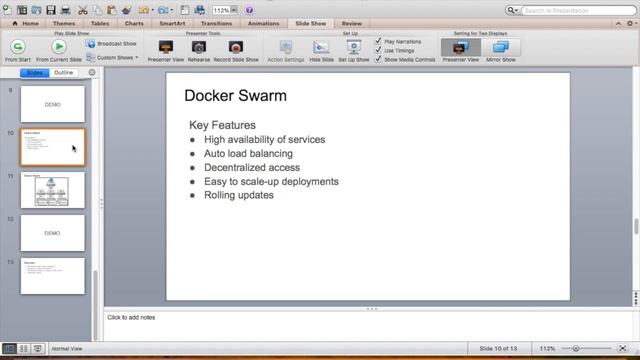Select slide 12 DEMO thumbnail
Image resolution: width=640 pixels, height=360 pixels.
[x=53, y=233]
